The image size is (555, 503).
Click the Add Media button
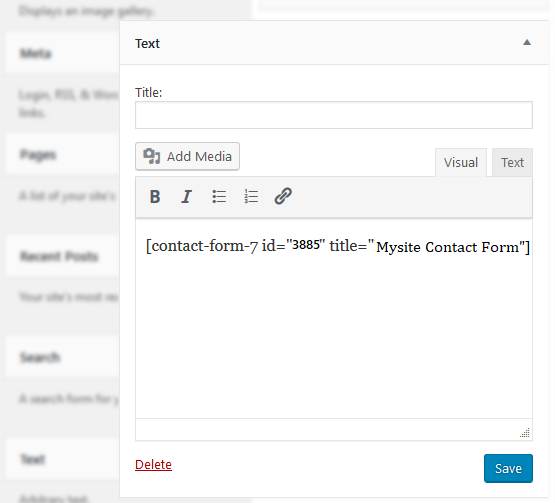coord(187,156)
